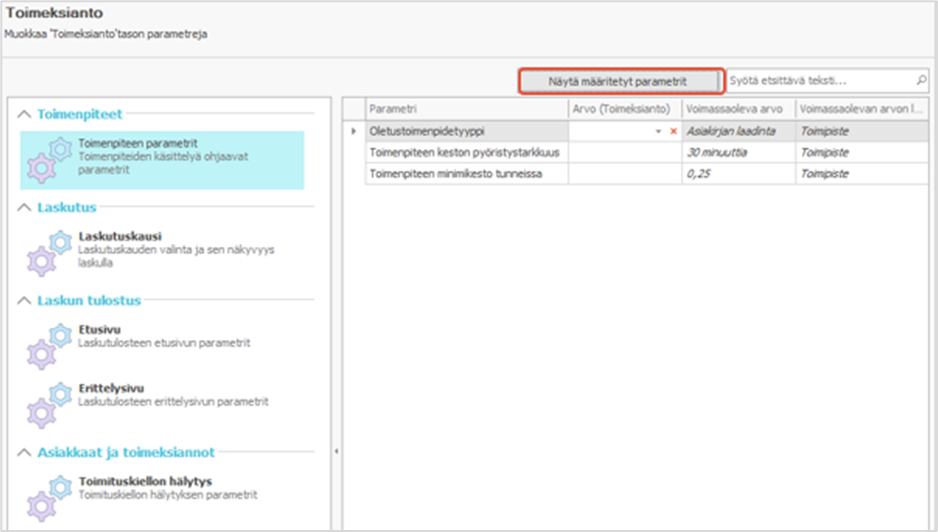Click the Etusivu gear icon
Screen dimensions: 938x532
(48, 344)
